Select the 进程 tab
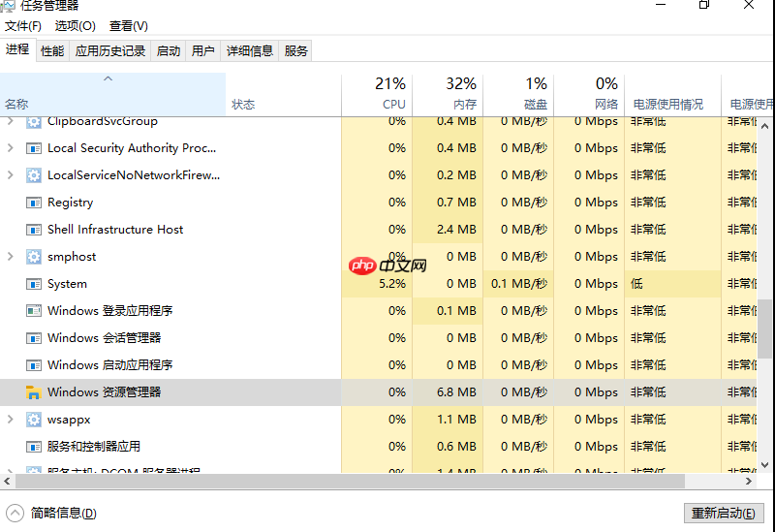Screen dimensions: 775x532 point(17,49)
